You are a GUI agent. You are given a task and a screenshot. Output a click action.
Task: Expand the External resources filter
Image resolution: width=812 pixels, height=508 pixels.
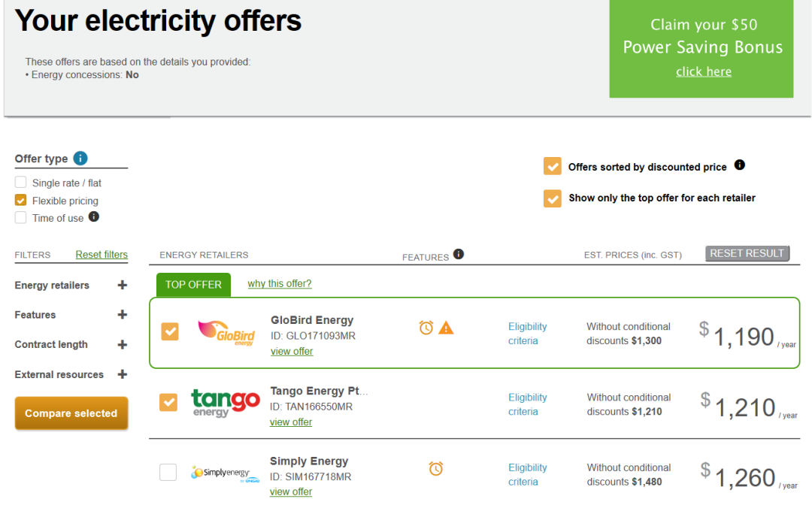pyautogui.click(x=123, y=374)
